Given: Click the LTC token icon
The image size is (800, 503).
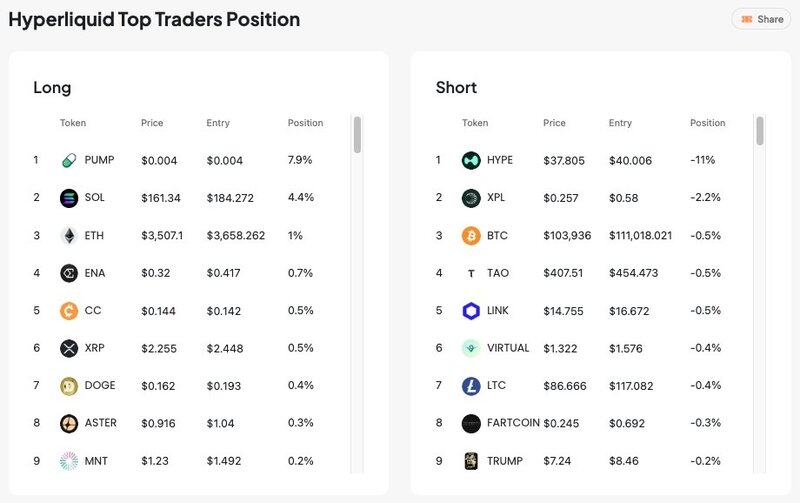Looking at the screenshot, I should coord(471,386).
